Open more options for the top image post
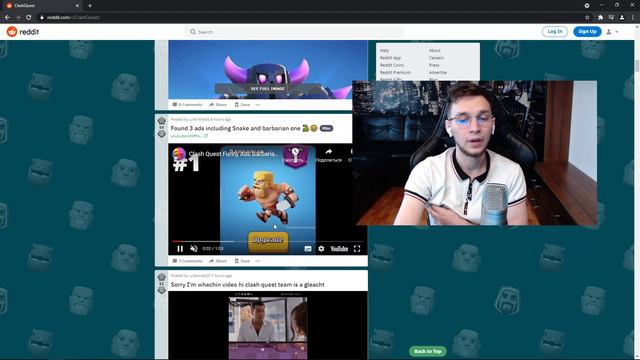The image size is (640, 360). click(x=258, y=105)
